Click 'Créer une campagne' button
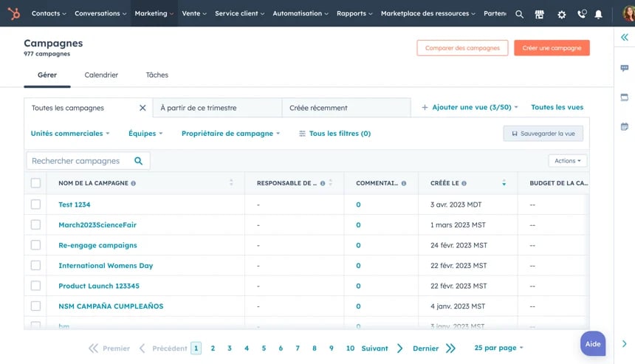 click(552, 48)
